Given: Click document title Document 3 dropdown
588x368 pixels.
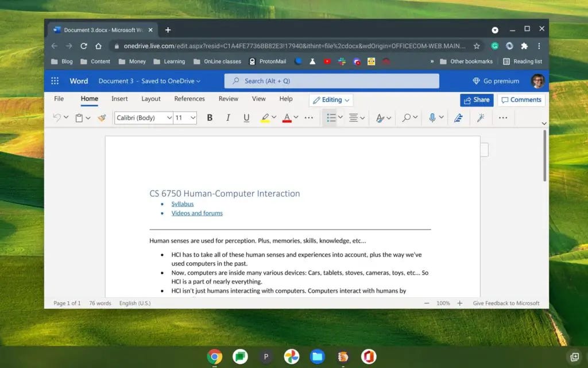Looking at the screenshot, I should click(149, 81).
